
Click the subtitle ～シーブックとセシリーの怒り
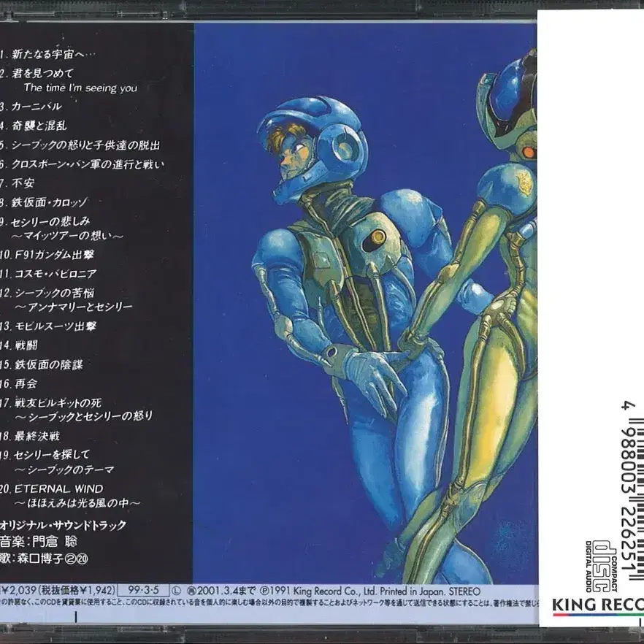tap(84, 416)
